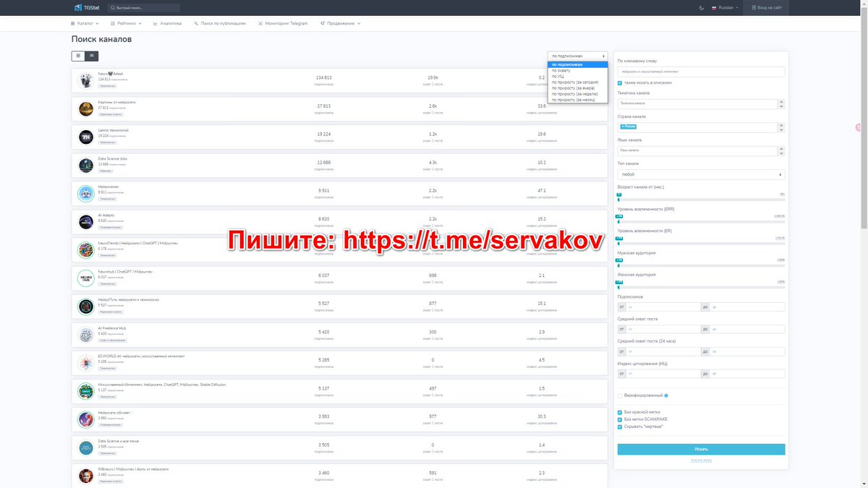This screenshot has height=488, width=868.
Task: Enable the Верифицированный checkbox
Action: pos(620,395)
